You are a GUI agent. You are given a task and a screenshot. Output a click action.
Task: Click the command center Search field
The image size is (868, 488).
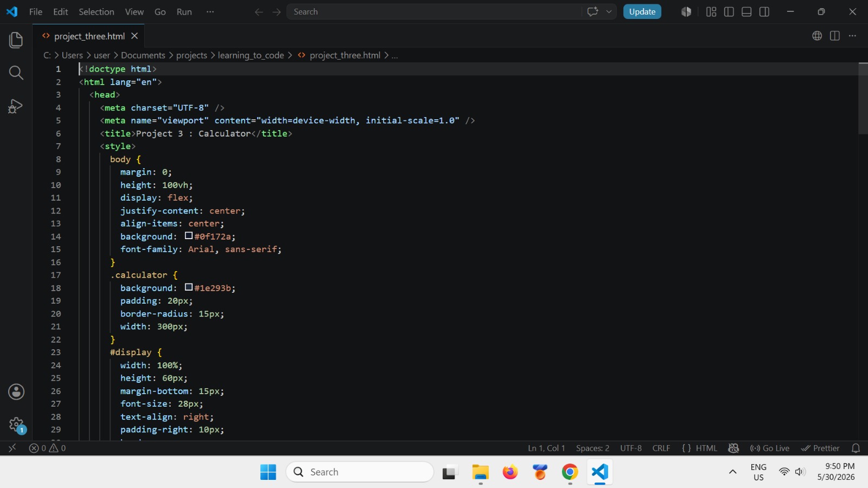(x=434, y=12)
